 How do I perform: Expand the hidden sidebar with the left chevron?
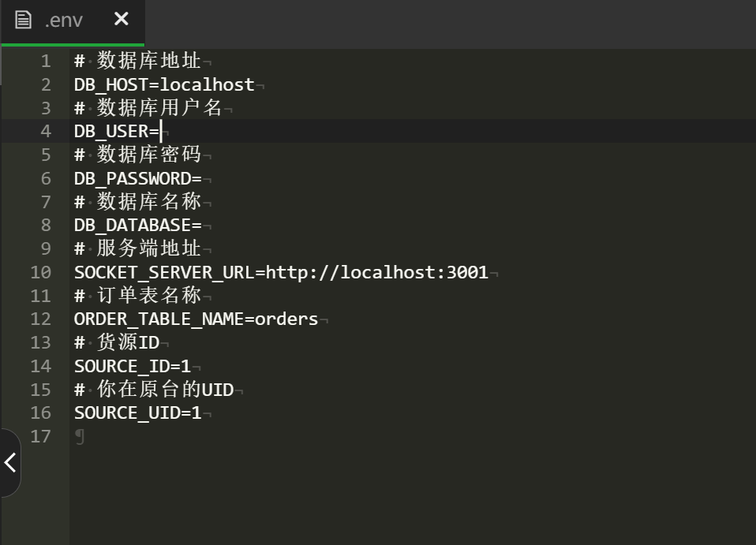(10, 462)
